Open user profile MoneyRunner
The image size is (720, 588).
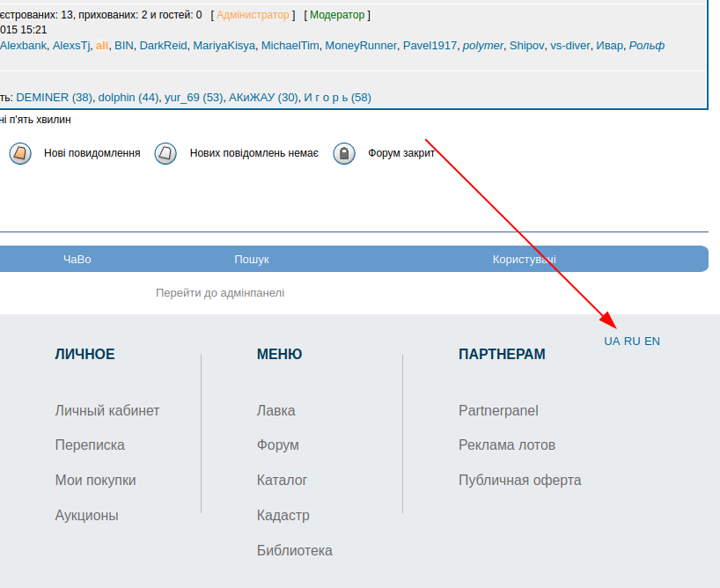click(x=361, y=46)
